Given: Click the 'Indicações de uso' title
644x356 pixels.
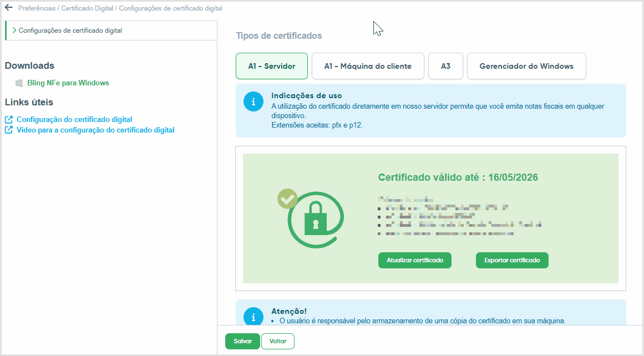Looking at the screenshot, I should (306, 96).
